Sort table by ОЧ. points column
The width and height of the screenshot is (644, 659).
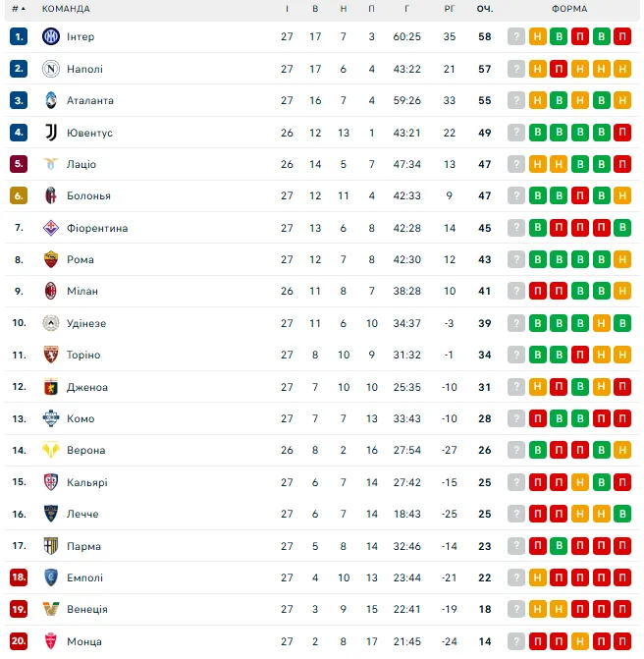(x=485, y=9)
